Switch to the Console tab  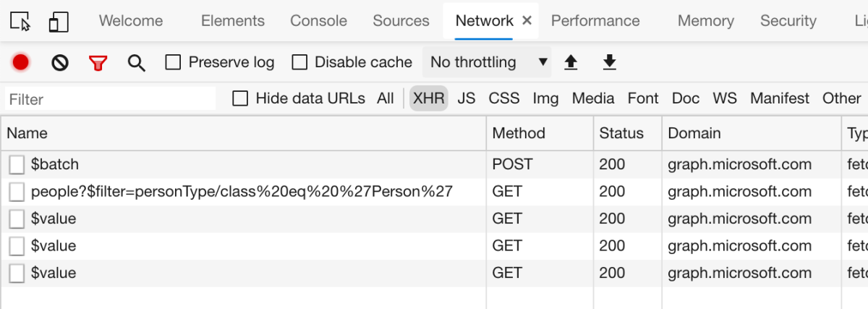(x=318, y=21)
